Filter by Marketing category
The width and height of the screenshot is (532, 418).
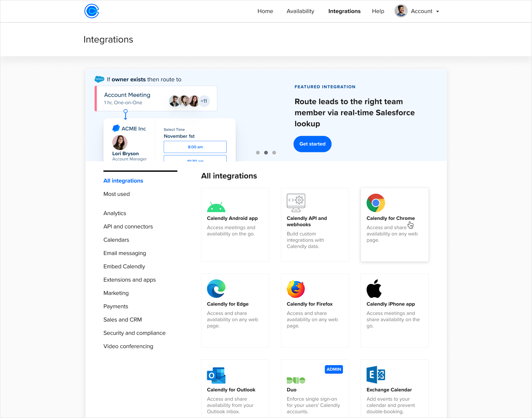pyautogui.click(x=116, y=293)
